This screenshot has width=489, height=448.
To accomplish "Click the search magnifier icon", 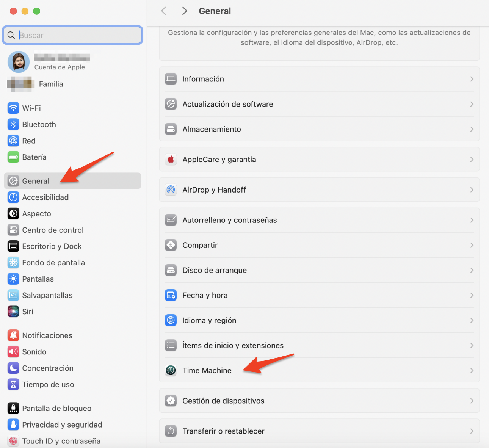I will point(11,35).
